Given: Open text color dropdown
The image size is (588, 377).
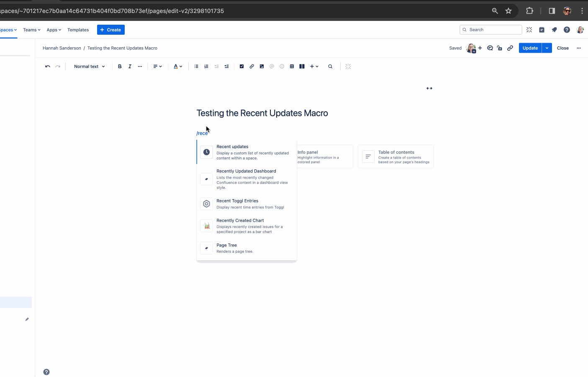Looking at the screenshot, I should pyautogui.click(x=178, y=67).
